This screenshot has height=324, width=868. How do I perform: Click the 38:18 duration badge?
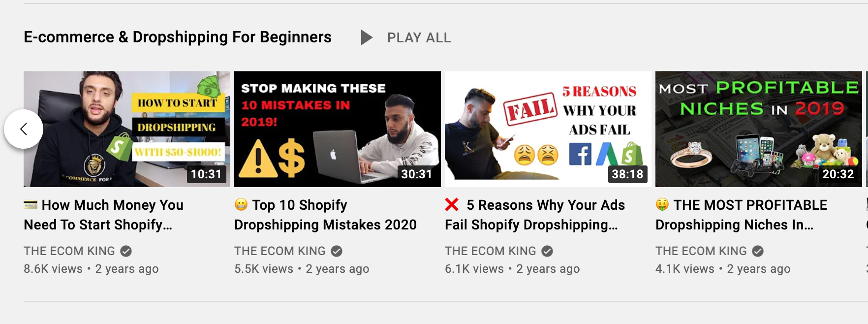(x=627, y=174)
